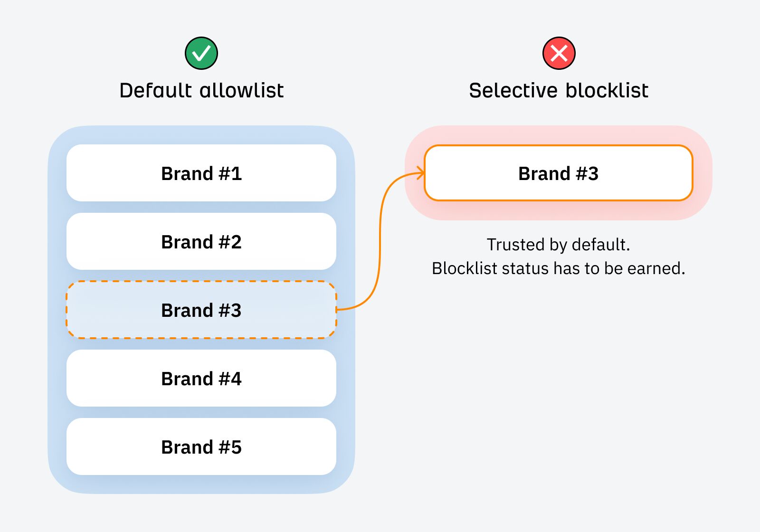Choose the Brand #4 card
This screenshot has height=532, width=760.
pos(201,379)
